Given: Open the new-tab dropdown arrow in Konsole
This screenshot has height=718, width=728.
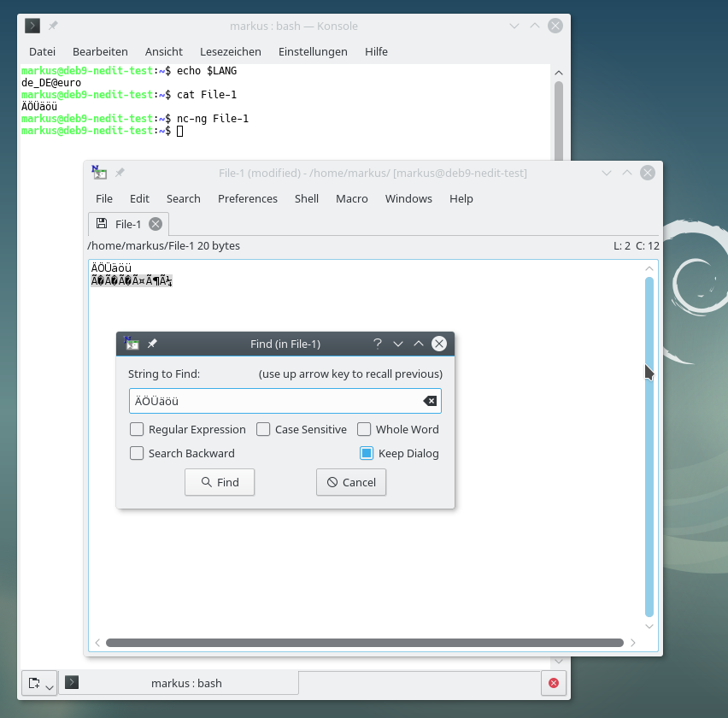Looking at the screenshot, I should [x=49, y=683].
